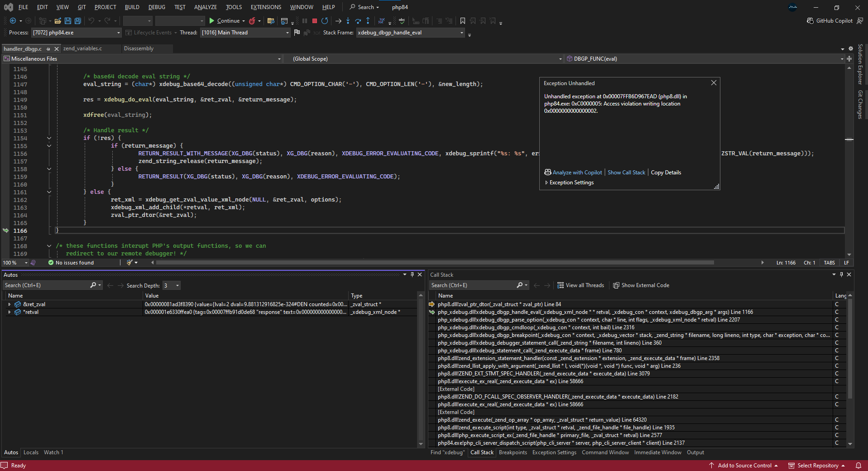
Task: Step Over the current line
Action: (358, 21)
